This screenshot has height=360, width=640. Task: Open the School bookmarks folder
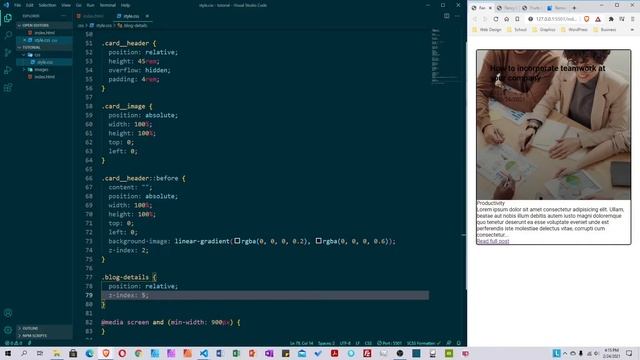(517, 30)
